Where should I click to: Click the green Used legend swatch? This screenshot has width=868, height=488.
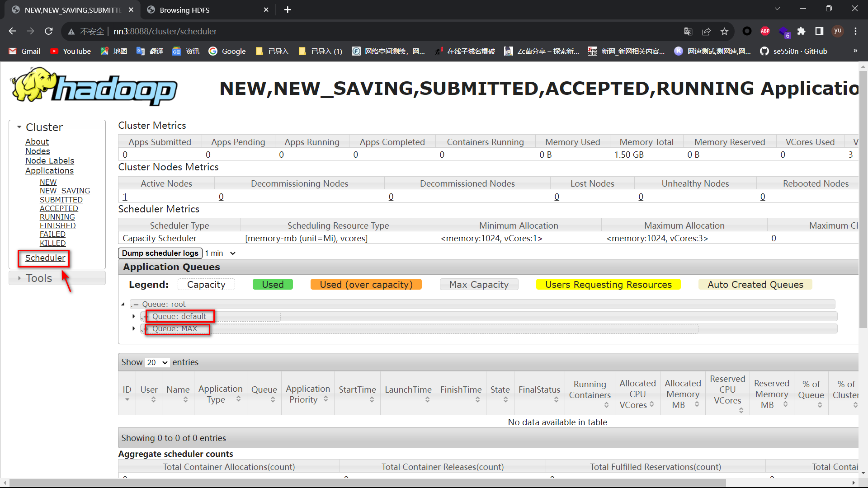pos(273,285)
